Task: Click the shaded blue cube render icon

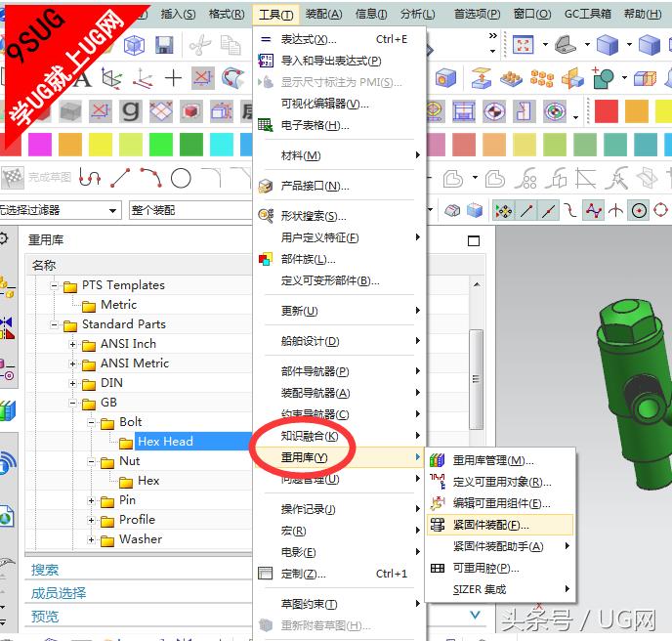Action: [x=608, y=44]
